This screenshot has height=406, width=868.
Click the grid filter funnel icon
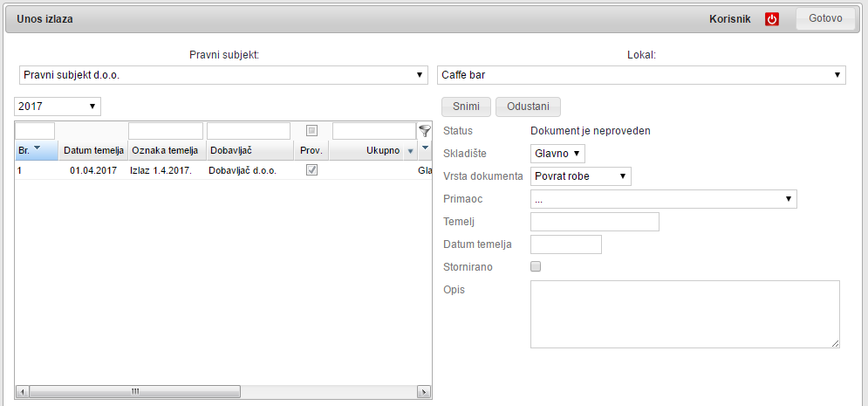pos(425,131)
